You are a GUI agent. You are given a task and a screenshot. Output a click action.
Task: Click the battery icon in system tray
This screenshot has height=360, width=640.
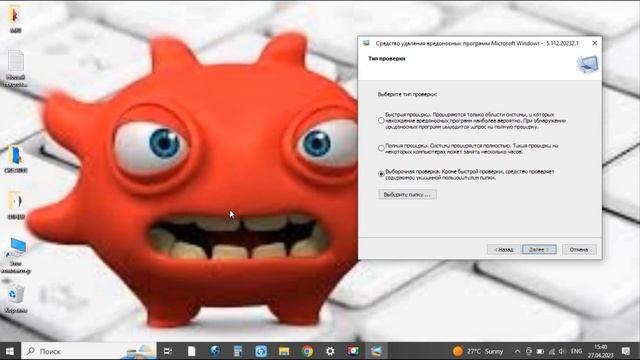540,351
